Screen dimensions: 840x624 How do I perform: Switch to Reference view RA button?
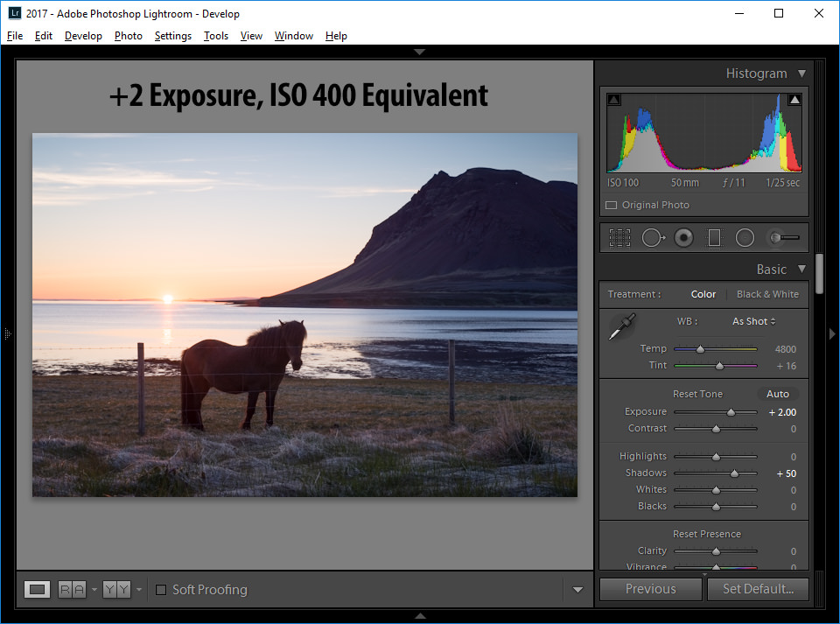point(72,589)
